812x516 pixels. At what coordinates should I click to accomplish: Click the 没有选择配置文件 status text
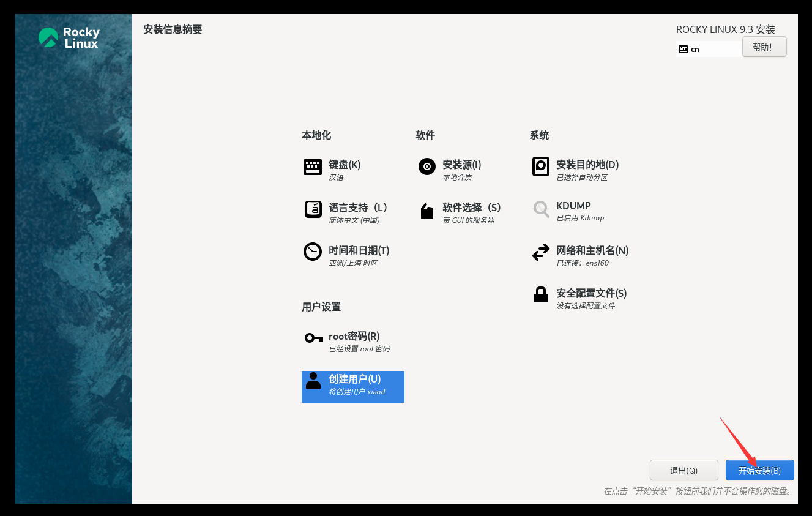[586, 306]
